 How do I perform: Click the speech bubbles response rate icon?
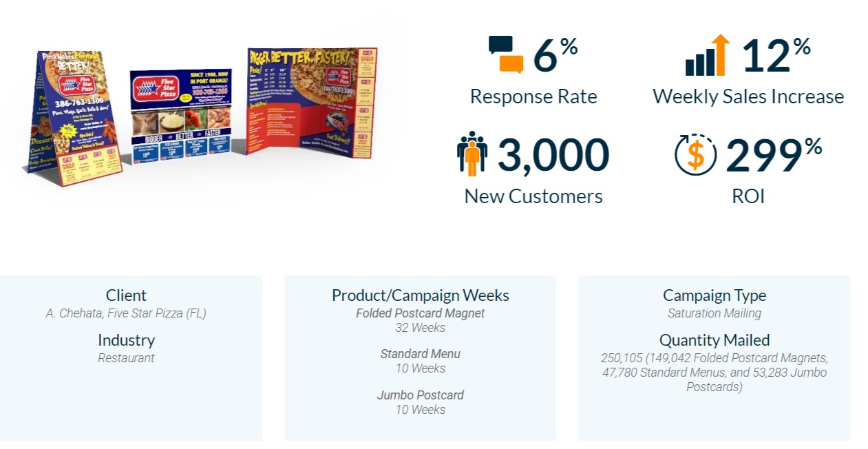tap(506, 54)
